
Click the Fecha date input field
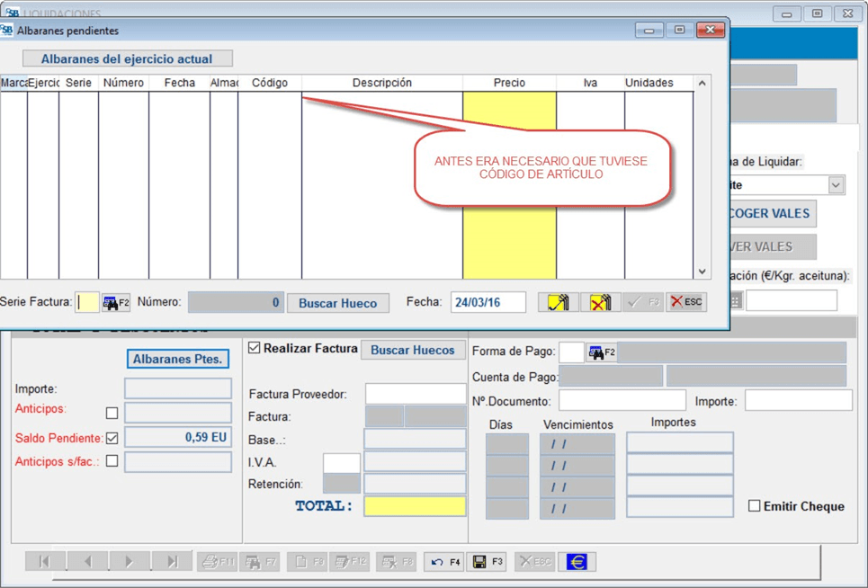488,303
